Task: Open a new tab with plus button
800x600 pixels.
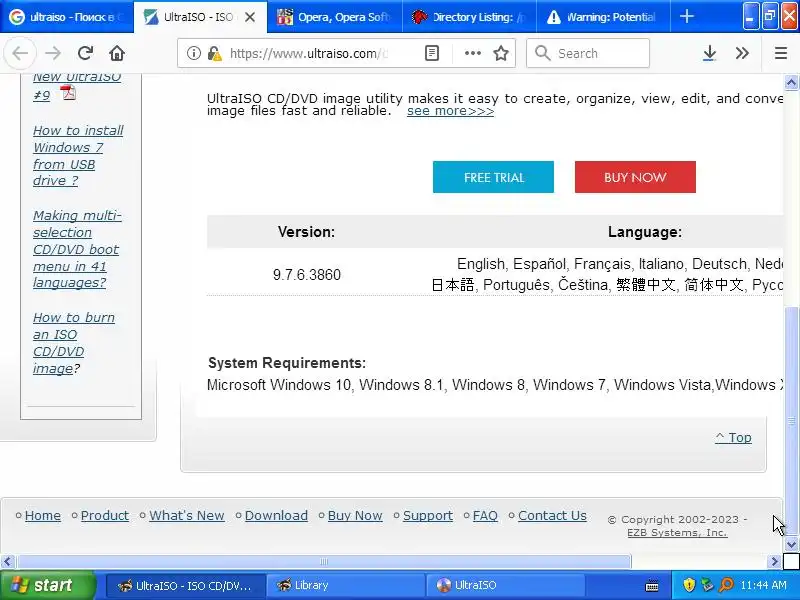Action: click(x=687, y=17)
